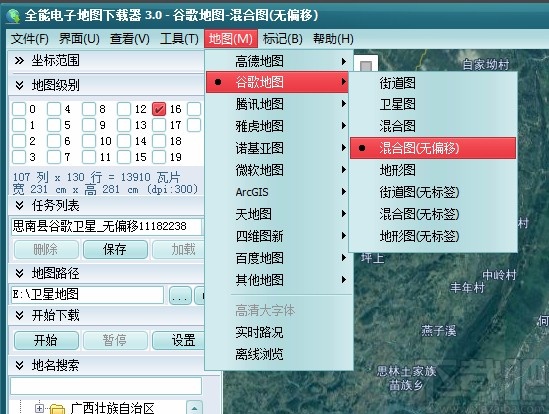Collapse the 地图路径 panel
549x414 pixels.
[x=19, y=273]
